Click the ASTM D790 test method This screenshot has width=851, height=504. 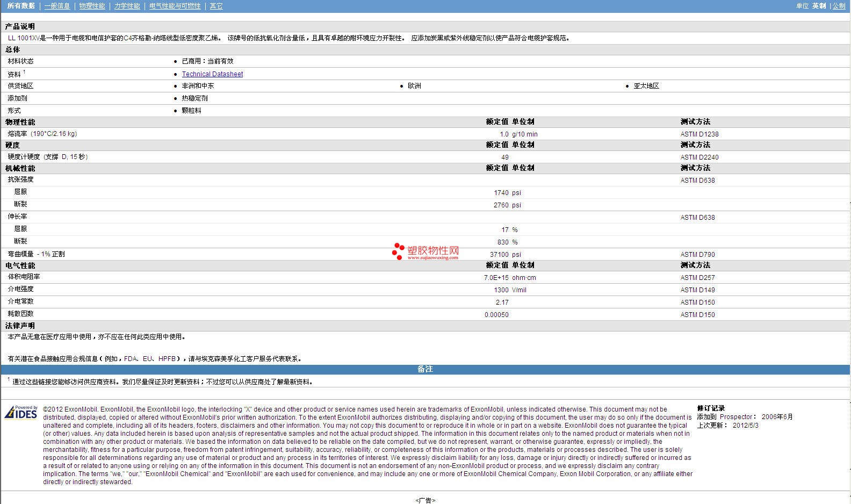697,255
